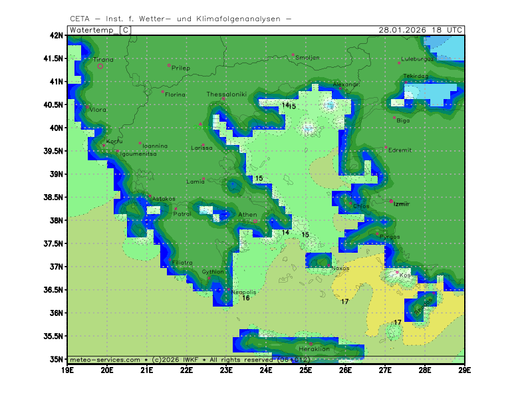Click the 42N latitude axis label
The width and height of the screenshot is (532, 399).
57,35
